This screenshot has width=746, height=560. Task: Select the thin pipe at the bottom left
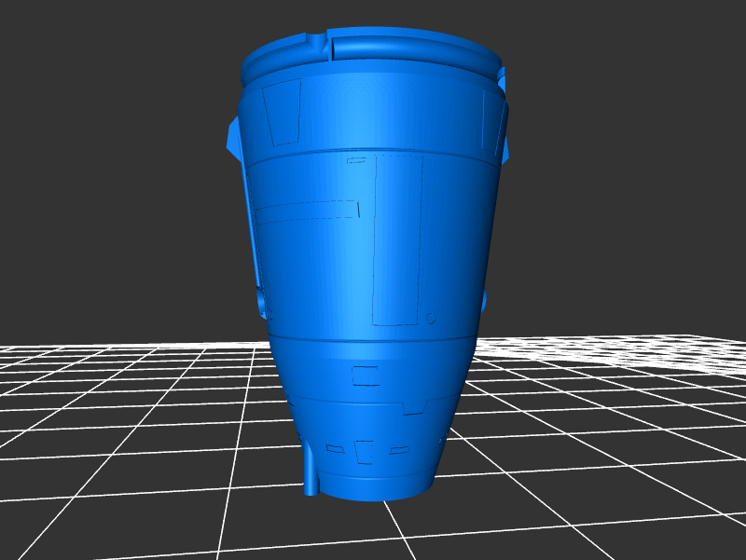point(311,471)
